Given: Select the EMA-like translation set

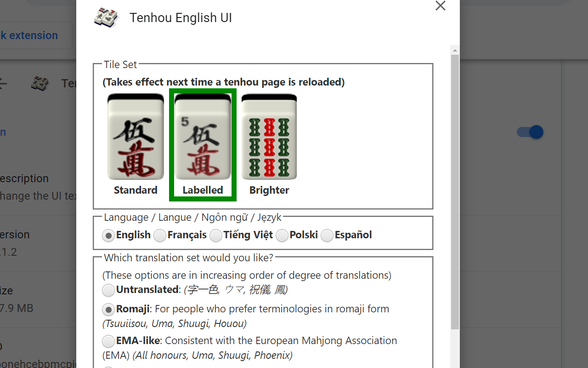Looking at the screenshot, I should (108, 341).
